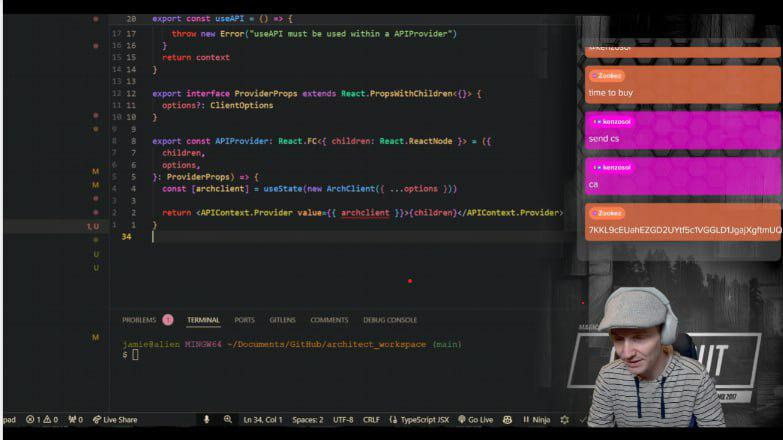This screenshot has width=783, height=440.
Task: Click the Zoobee name badge above 'time to buy'
Action: tap(606, 76)
